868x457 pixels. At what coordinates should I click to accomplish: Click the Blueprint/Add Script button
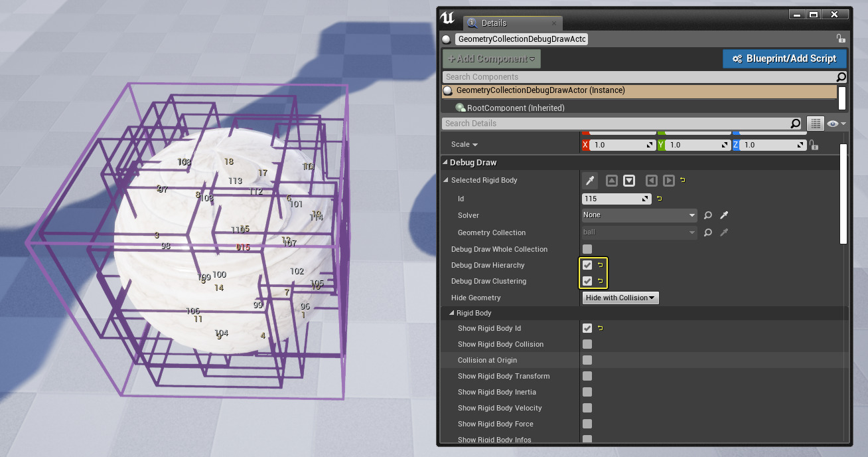click(x=785, y=58)
